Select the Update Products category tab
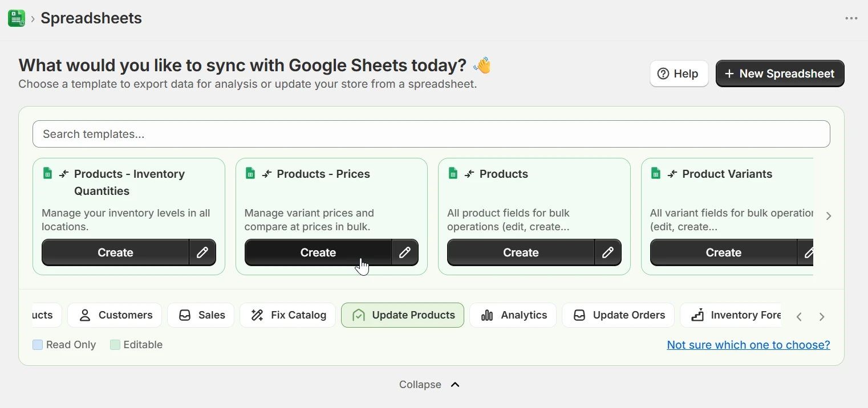 tap(403, 315)
